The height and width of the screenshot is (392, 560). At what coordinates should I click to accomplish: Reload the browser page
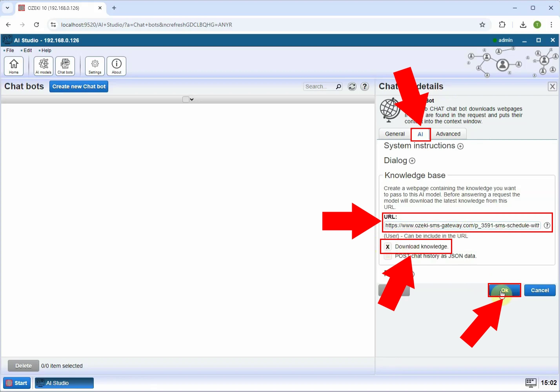36,25
